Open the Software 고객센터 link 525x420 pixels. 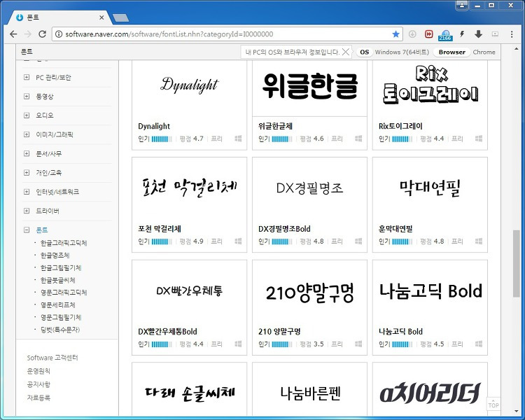click(52, 358)
